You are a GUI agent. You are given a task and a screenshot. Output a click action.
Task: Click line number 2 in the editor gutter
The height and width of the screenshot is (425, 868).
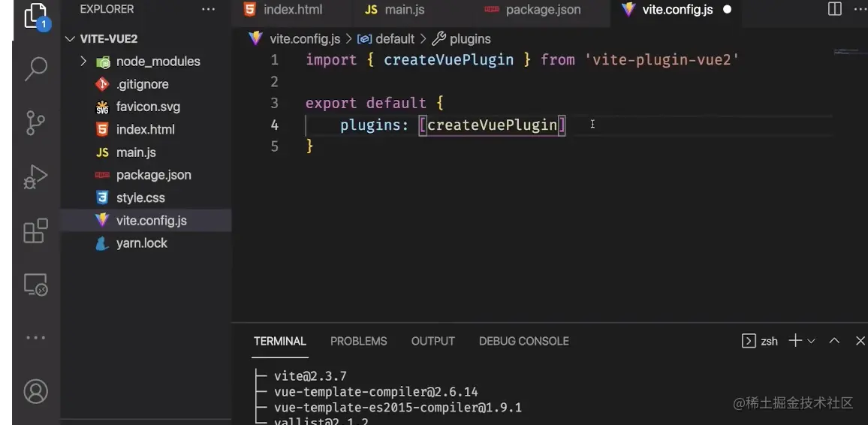[x=274, y=82]
